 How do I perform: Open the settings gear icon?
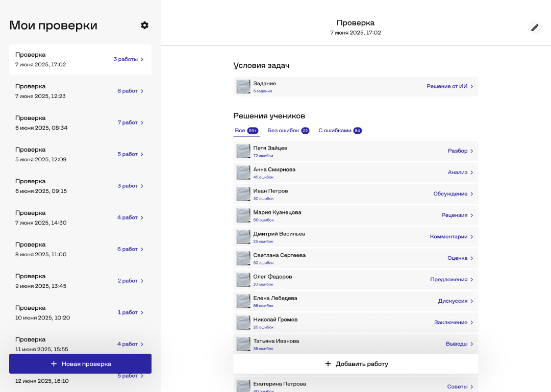(x=145, y=25)
